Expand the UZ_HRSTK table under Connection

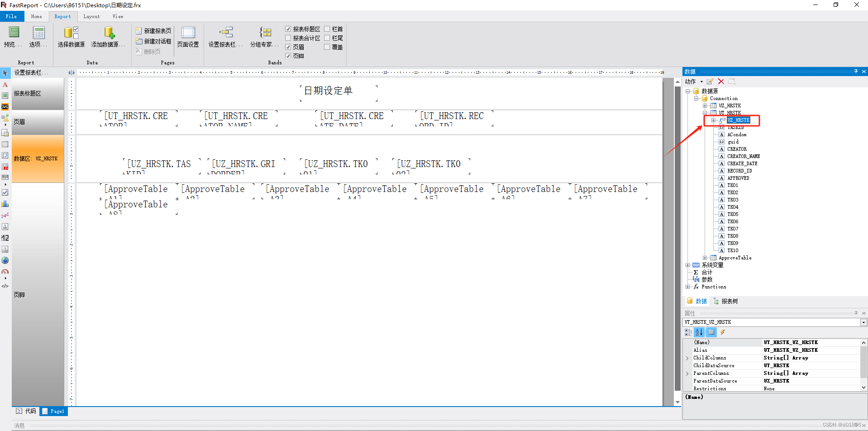click(705, 105)
